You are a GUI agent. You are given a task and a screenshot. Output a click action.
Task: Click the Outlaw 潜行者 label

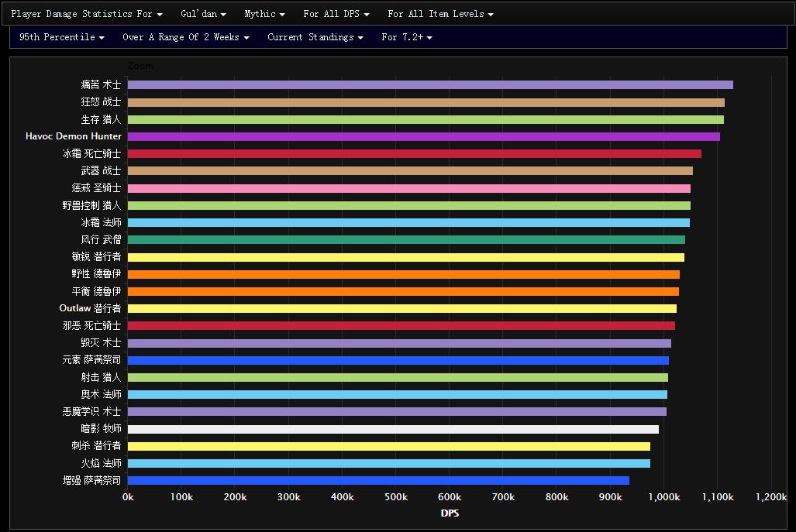click(x=90, y=308)
